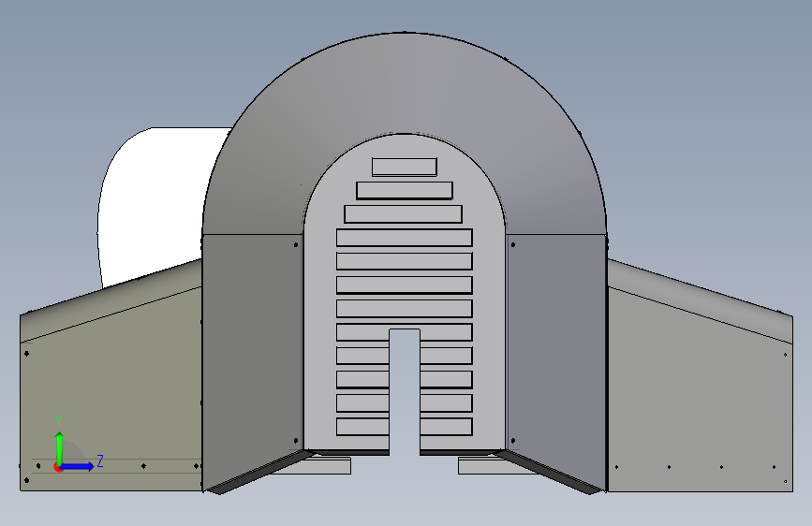Select the topmost, narrowest louver slot
Viewport: 812px width, 526px height.
(404, 167)
